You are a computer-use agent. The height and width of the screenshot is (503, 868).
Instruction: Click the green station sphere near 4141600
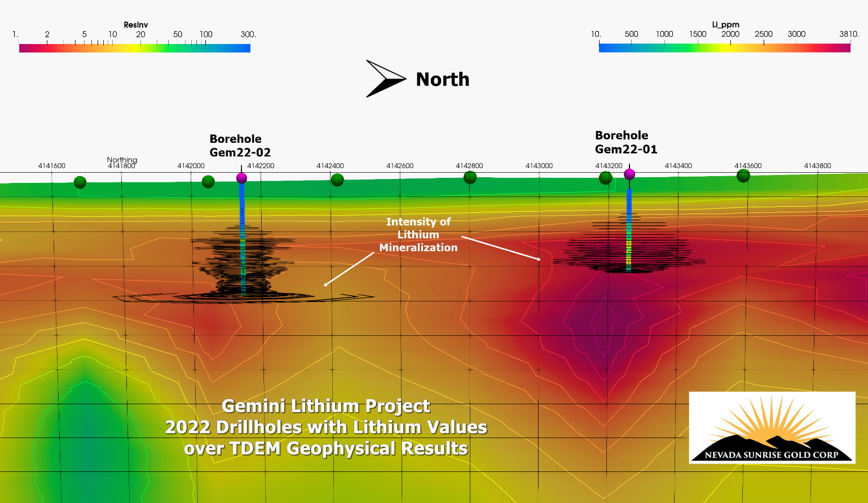pyautogui.click(x=80, y=182)
